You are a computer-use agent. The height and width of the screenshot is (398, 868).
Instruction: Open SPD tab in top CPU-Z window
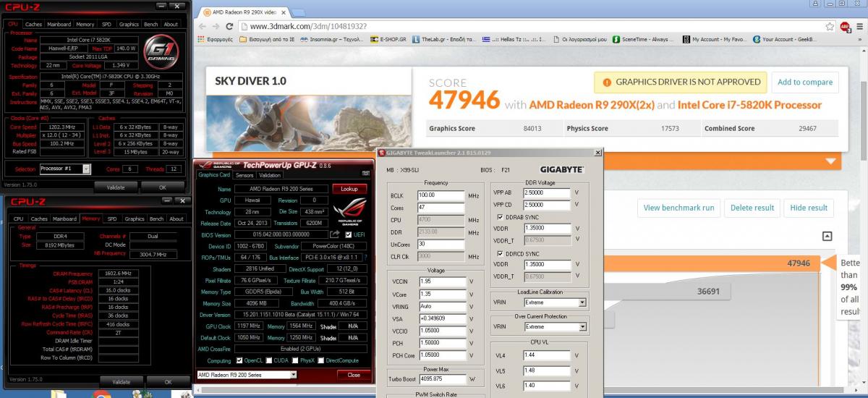(x=106, y=24)
